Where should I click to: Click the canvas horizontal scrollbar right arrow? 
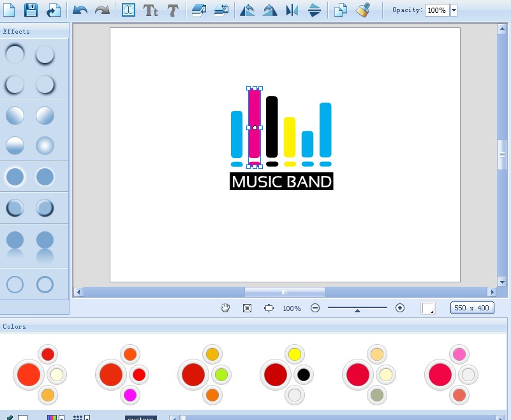click(x=492, y=292)
